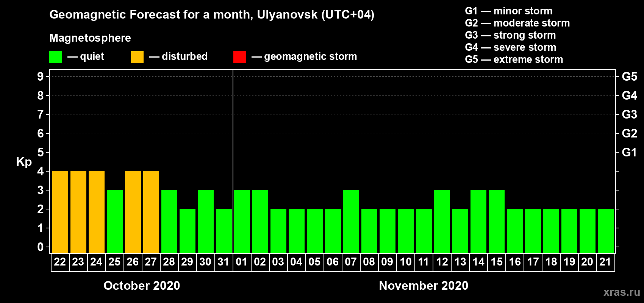Image resolution: width=644 pixels, height=303 pixels.
Task: Click the date label 19
Action: click(x=569, y=262)
